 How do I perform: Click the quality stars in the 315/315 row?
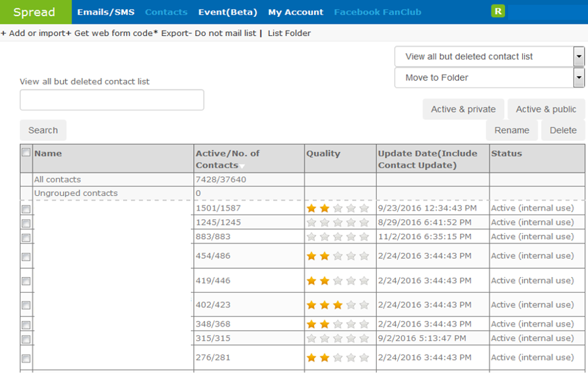point(337,338)
